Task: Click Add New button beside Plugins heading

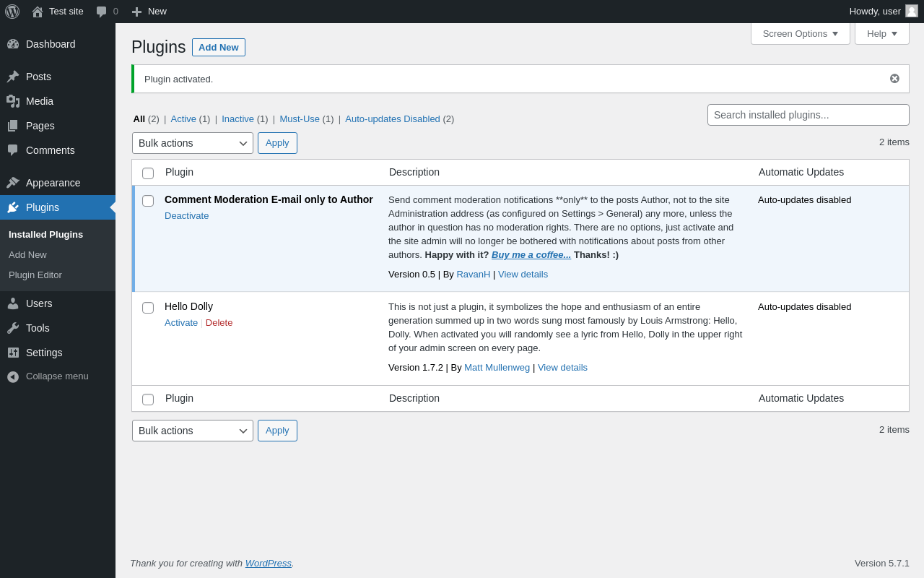Action: 219,47
